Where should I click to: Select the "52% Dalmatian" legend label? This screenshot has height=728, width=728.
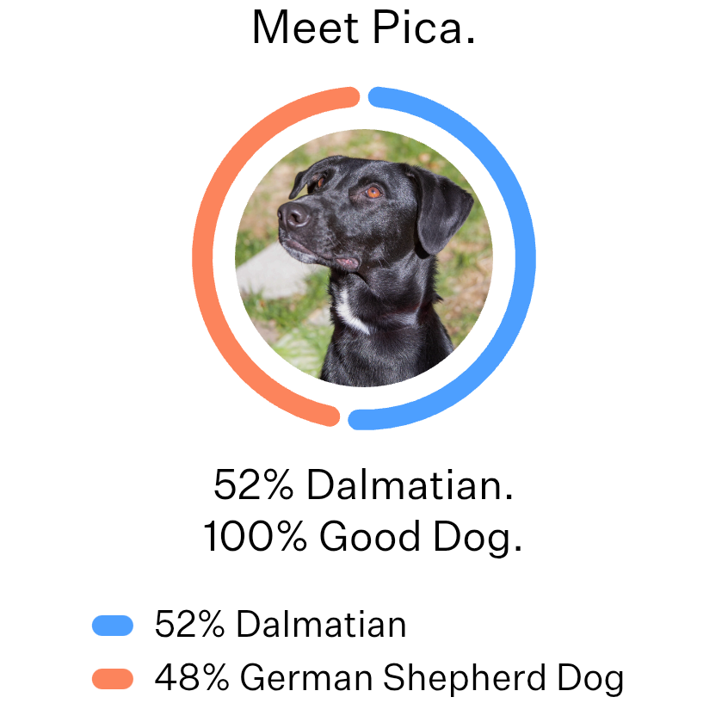click(281, 625)
